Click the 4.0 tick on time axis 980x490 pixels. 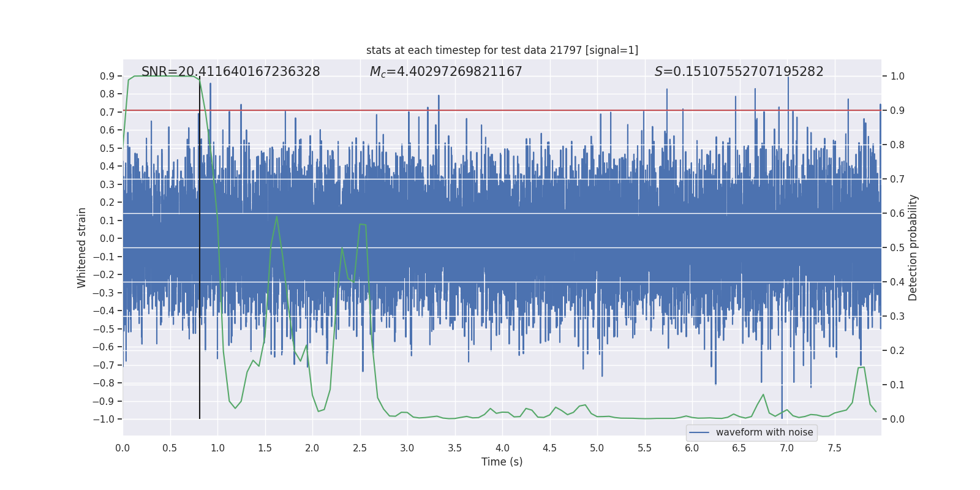(502, 448)
